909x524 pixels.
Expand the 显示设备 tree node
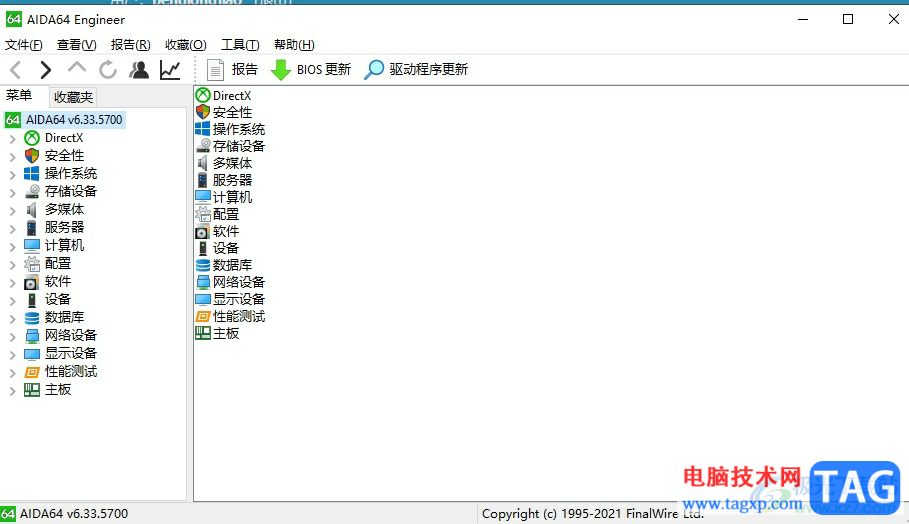pos(12,354)
